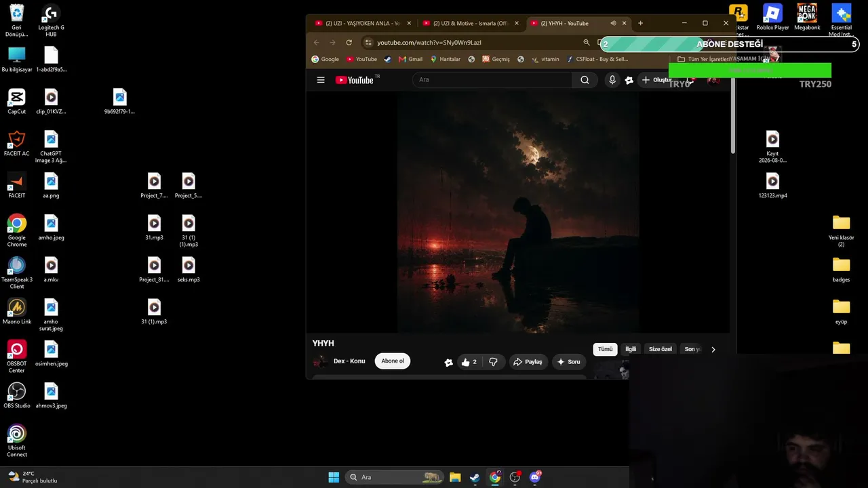Viewport: 868px width, 488px height.
Task: Open site information icon beside the URL
Action: [368, 43]
